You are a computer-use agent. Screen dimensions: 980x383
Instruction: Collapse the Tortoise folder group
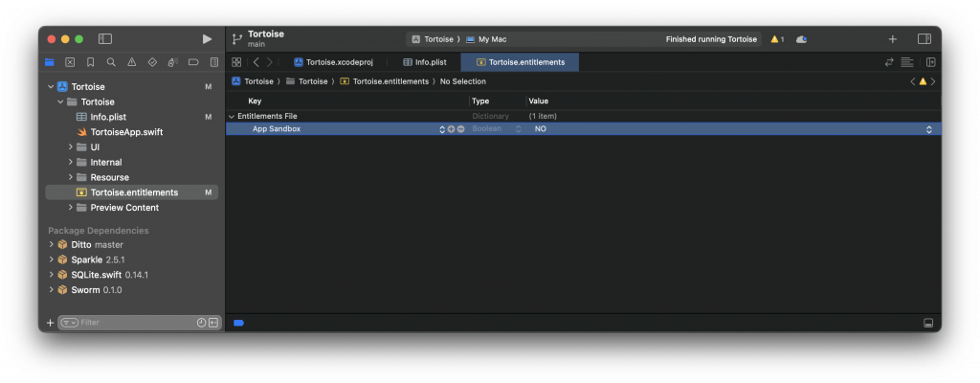click(x=60, y=102)
